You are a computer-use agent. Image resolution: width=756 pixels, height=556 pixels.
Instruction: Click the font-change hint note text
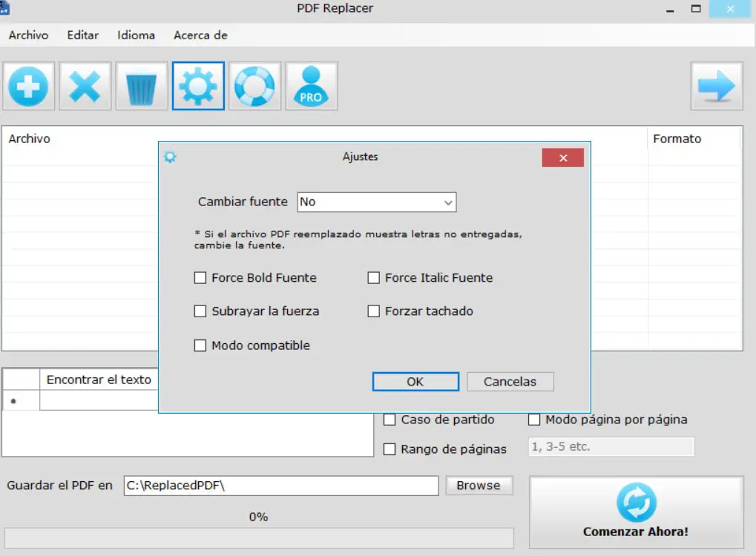click(x=358, y=239)
